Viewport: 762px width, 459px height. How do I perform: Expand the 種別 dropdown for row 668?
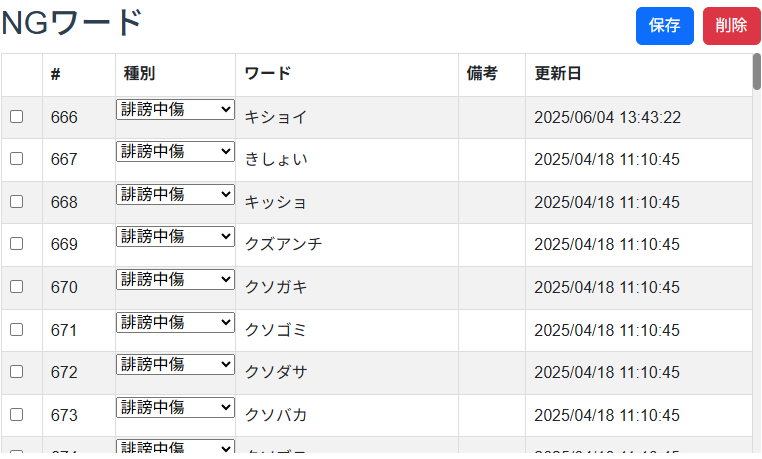coord(175,194)
